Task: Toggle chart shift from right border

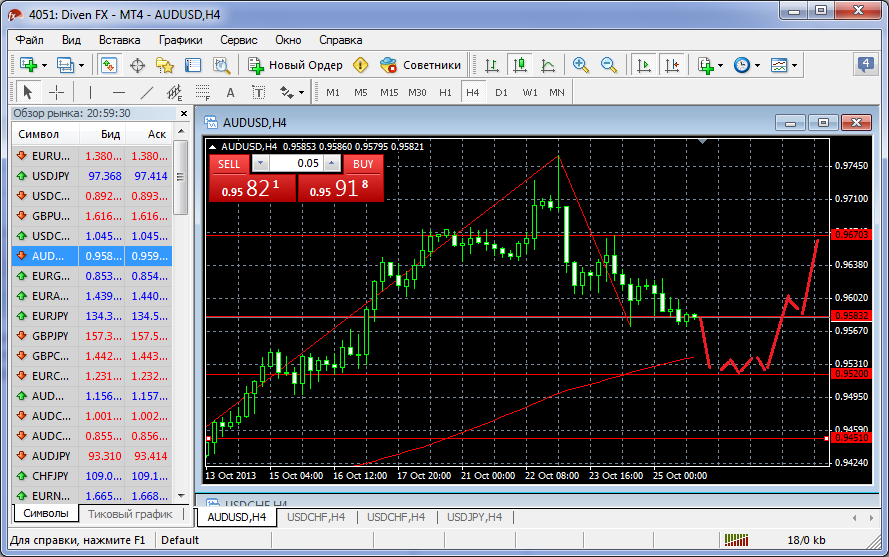Action: pos(672,65)
